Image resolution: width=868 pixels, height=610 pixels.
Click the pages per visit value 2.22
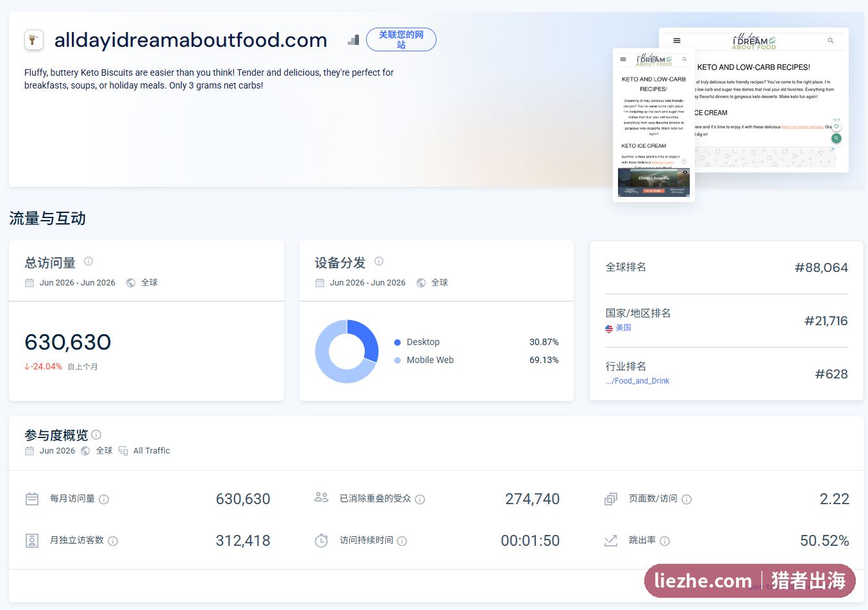point(835,499)
